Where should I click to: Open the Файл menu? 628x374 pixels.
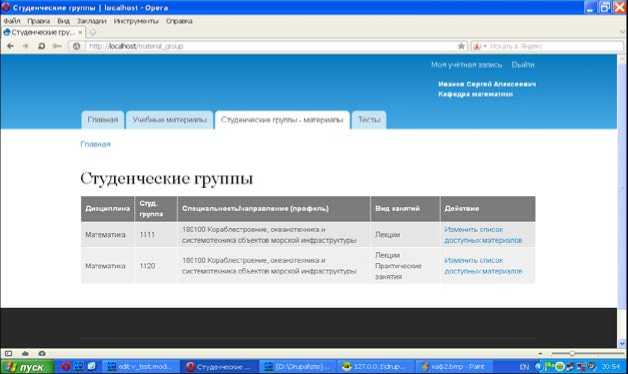point(12,21)
